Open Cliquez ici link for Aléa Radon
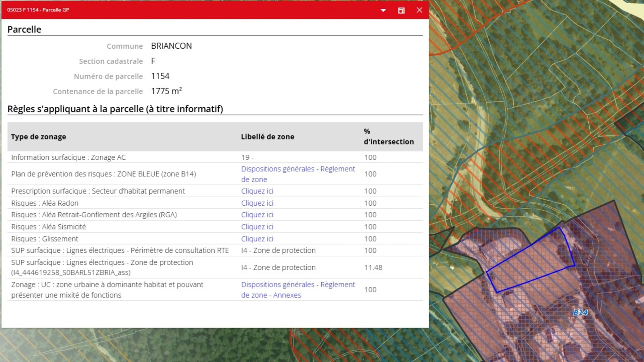 [257, 203]
